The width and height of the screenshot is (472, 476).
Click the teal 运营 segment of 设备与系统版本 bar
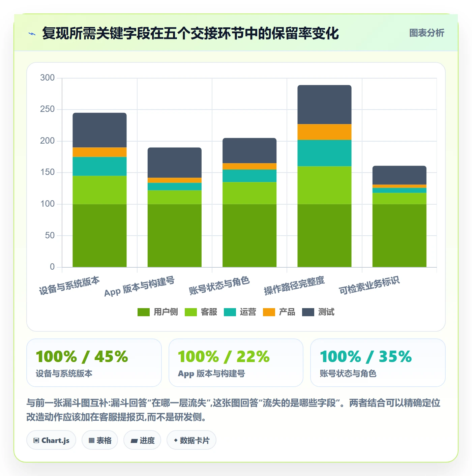(99, 166)
